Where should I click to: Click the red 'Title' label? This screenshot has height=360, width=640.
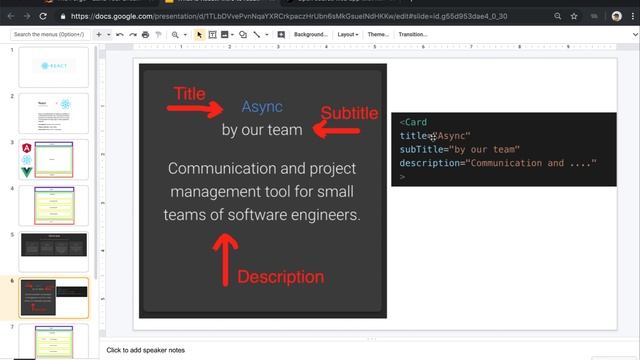189,94
